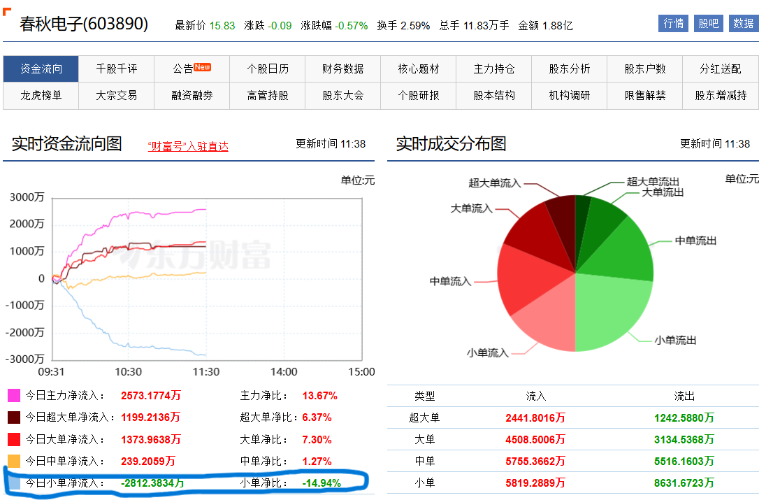Open 龙虎榜单 tab
Viewport: 773px width, 500px height.
coord(41,95)
